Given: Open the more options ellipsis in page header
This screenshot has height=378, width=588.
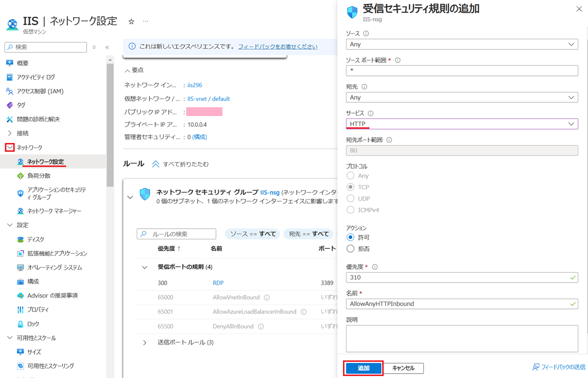Looking at the screenshot, I should (146, 22).
